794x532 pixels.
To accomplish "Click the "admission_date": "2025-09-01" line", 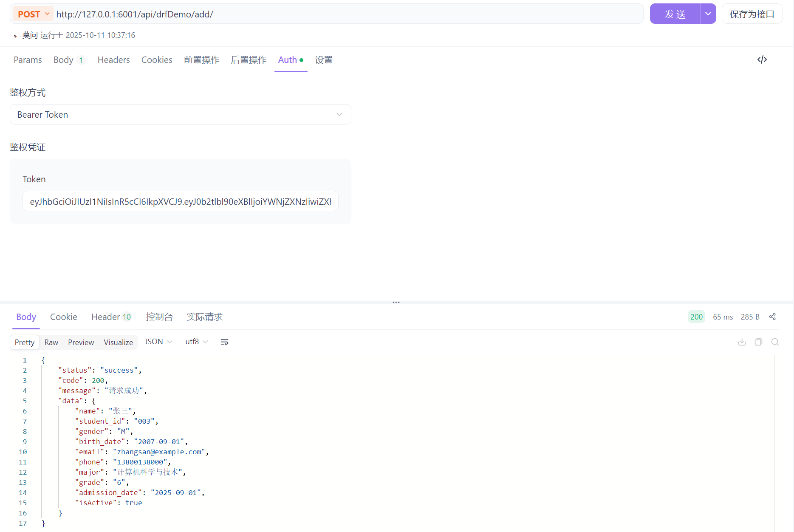I will pos(140,492).
